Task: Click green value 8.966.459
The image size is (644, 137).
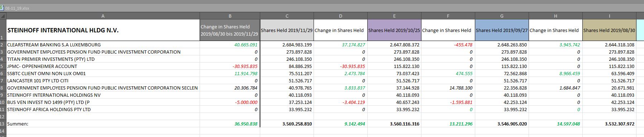Action: pos(570,73)
